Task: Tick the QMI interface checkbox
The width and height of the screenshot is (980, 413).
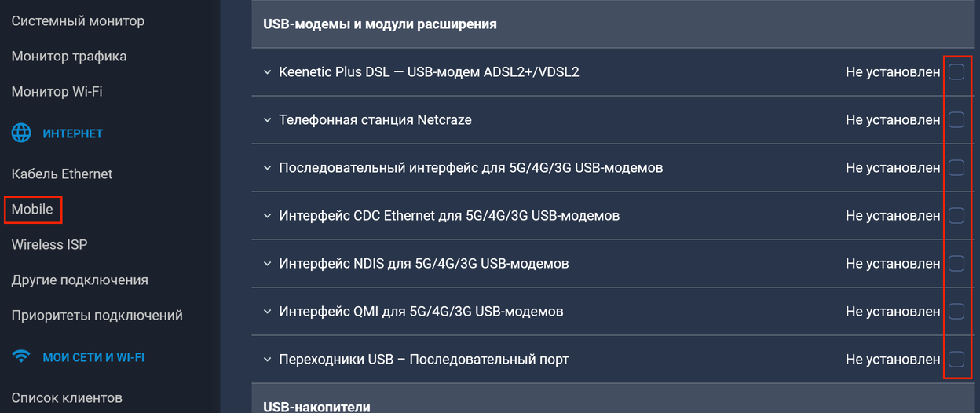Action: (956, 312)
